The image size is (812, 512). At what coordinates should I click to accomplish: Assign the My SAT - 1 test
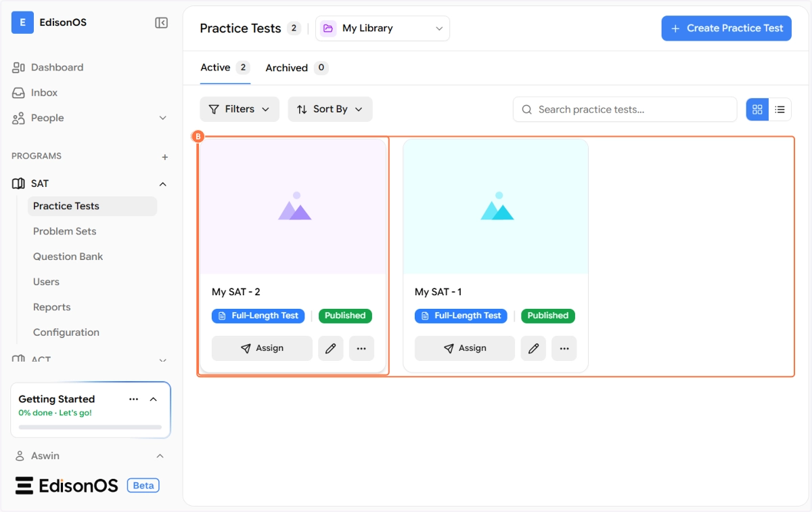coord(465,348)
